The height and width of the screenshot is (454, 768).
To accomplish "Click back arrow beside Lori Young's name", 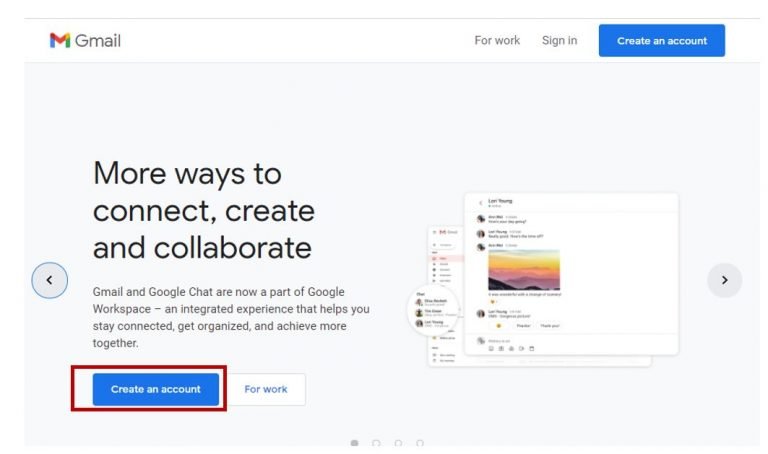I will [480, 203].
